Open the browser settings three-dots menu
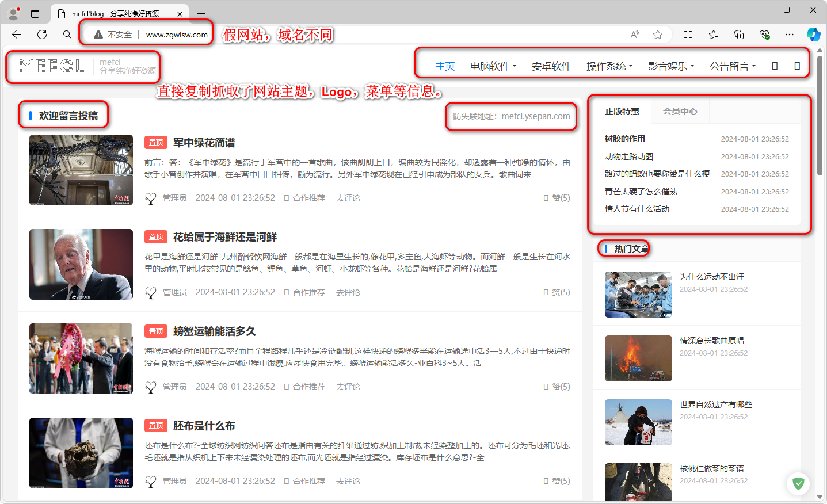827x504 pixels. click(790, 35)
